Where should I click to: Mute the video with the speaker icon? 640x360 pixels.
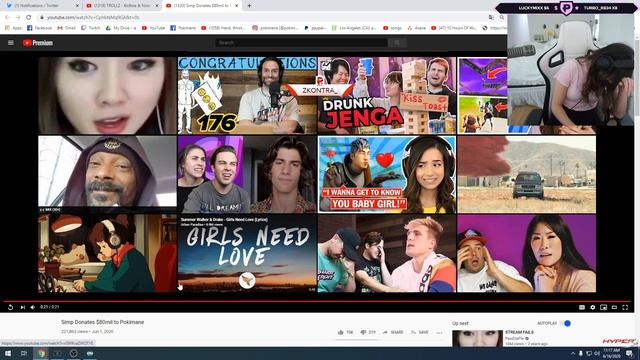(x=33, y=307)
